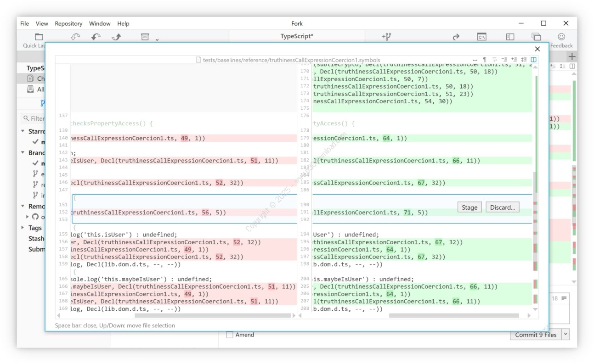The image size is (594, 364).
Task: Close the diff popup with the X
Action: click(537, 49)
